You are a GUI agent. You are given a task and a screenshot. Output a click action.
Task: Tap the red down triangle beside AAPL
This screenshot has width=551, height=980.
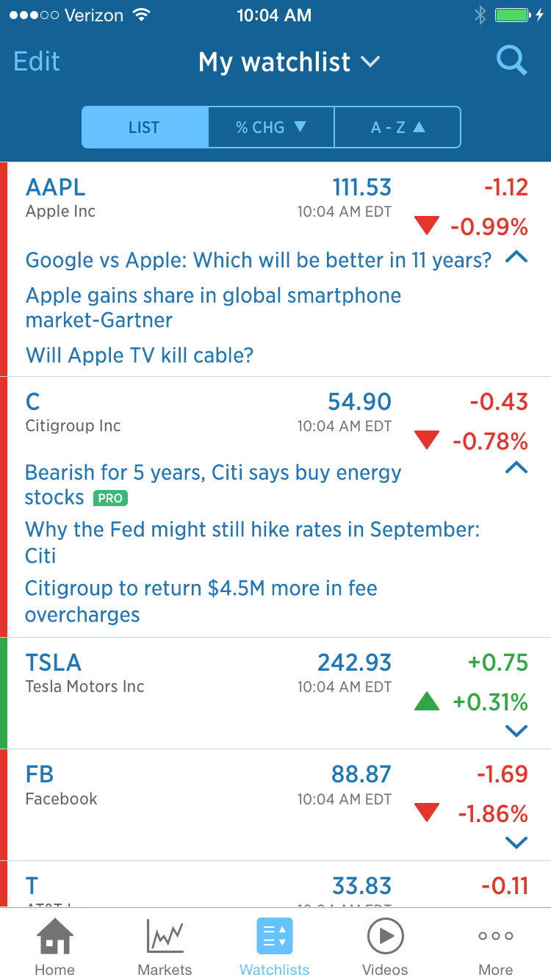tap(426, 226)
